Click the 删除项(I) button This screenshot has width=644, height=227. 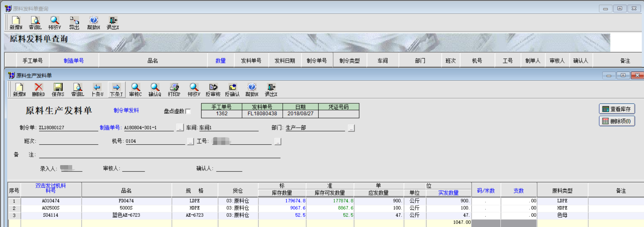(617, 121)
